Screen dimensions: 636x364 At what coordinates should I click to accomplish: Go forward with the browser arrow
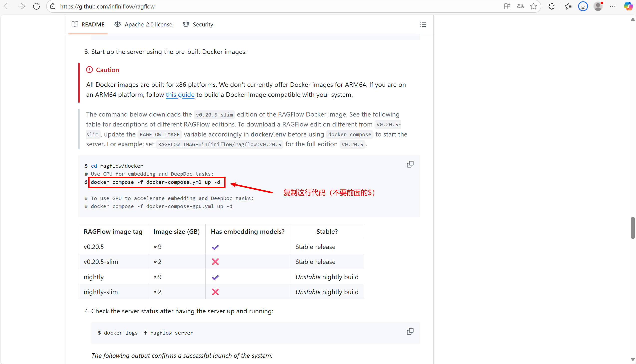point(21,6)
